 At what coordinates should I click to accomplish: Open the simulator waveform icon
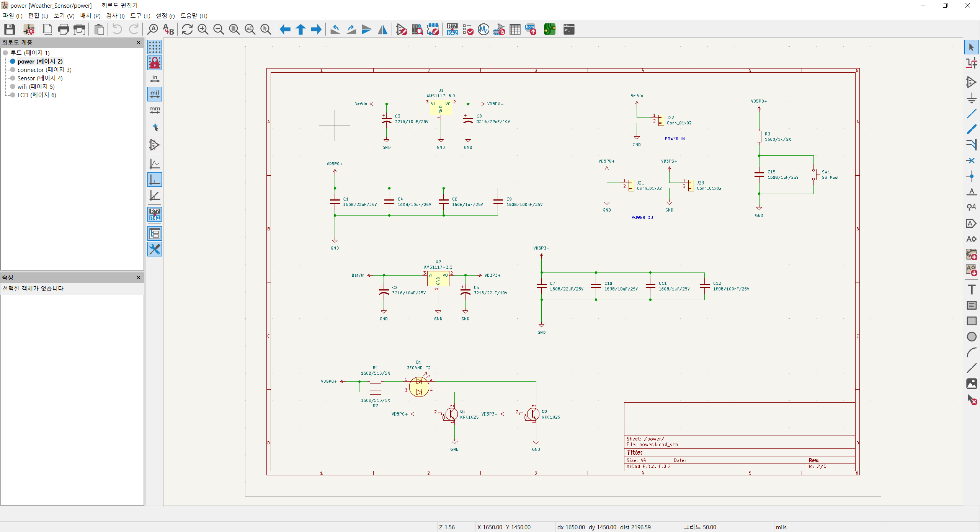point(483,29)
